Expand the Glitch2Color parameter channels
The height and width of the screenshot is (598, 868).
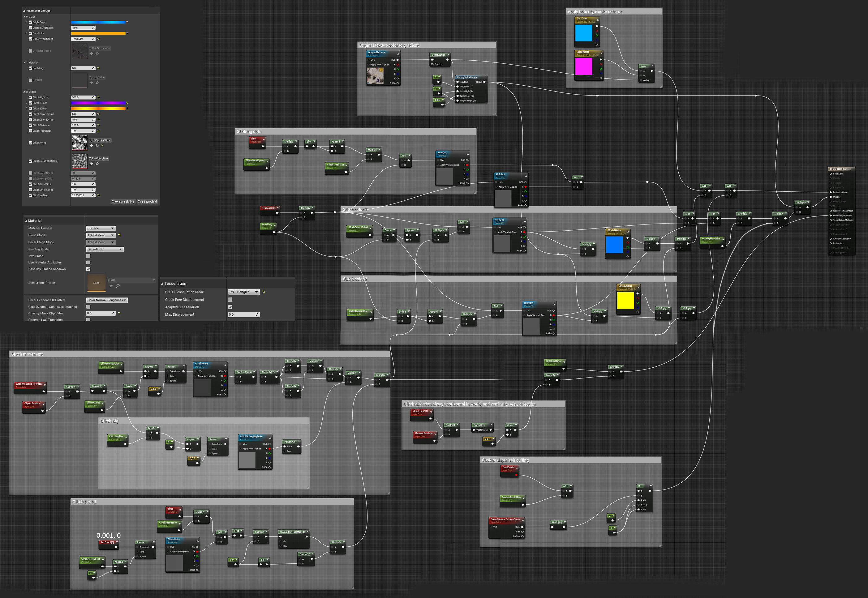tap(27, 109)
